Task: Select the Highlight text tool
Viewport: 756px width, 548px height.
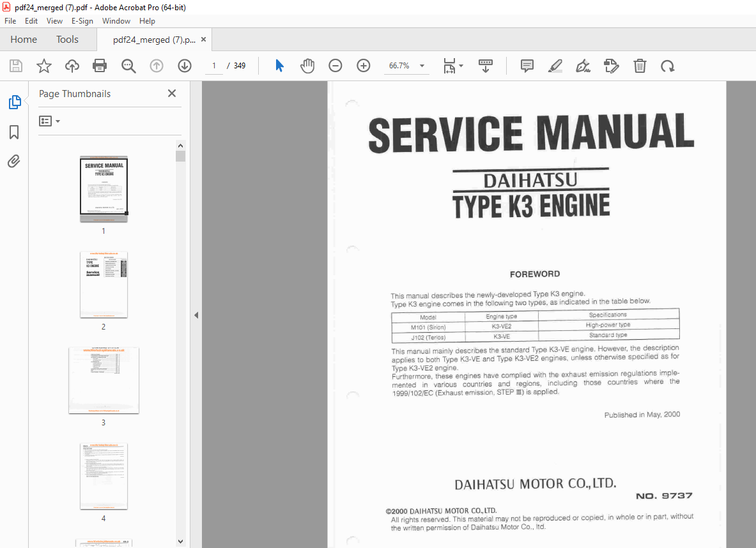Action: point(555,66)
